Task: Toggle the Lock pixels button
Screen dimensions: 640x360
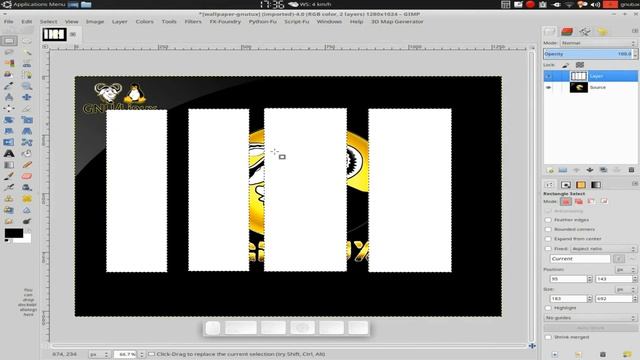Action: click(565, 65)
